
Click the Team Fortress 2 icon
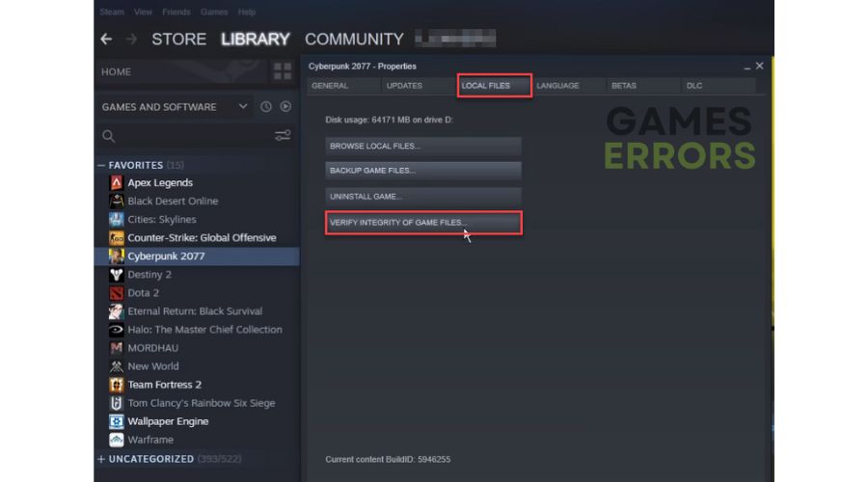(x=117, y=385)
